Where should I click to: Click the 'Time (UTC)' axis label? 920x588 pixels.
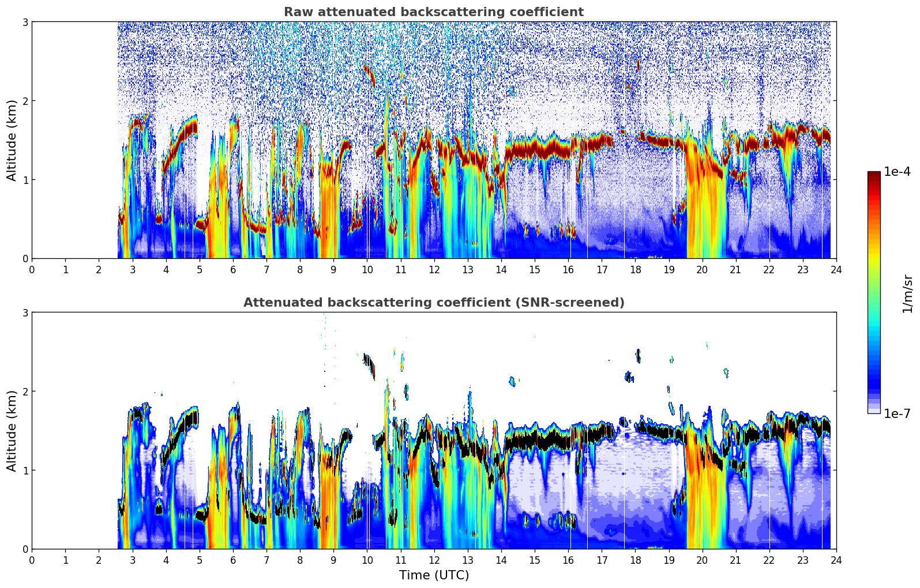[434, 575]
